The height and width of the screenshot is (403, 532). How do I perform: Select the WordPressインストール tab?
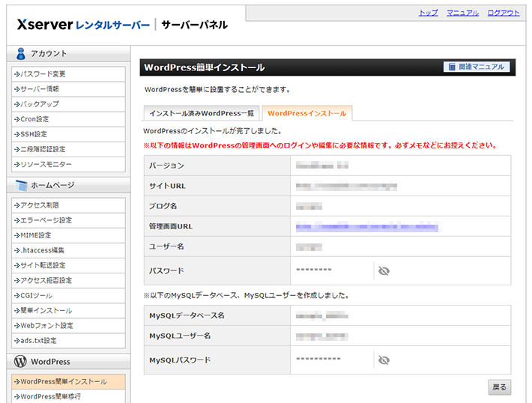tap(307, 113)
